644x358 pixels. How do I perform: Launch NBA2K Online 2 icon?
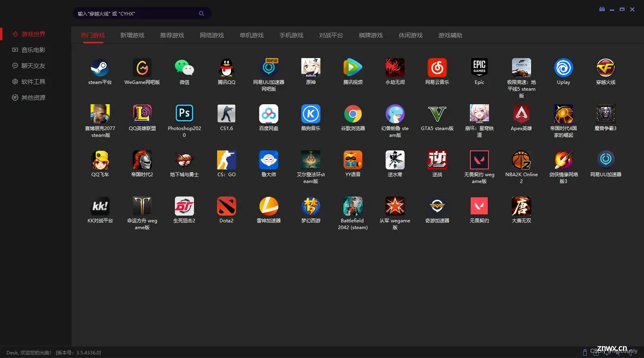pos(521,160)
